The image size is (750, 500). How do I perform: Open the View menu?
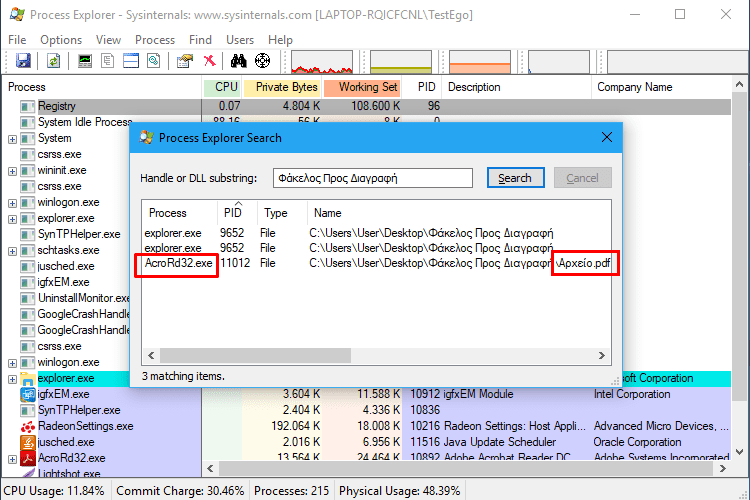coord(108,40)
